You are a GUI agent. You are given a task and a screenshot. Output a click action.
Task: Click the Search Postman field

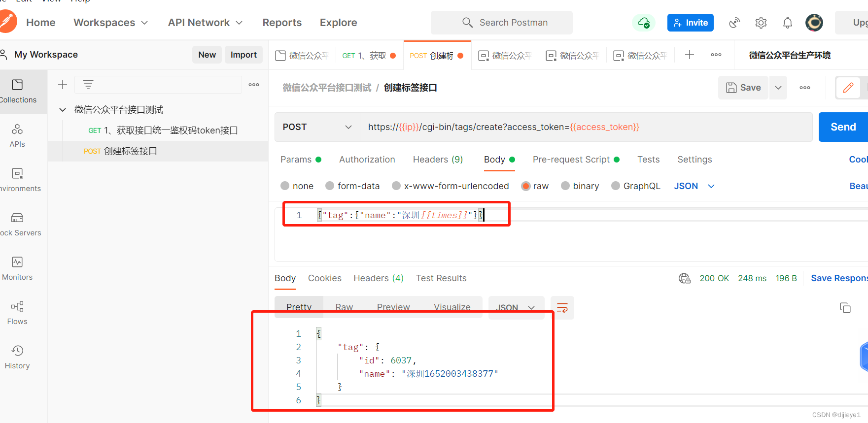pyautogui.click(x=502, y=23)
